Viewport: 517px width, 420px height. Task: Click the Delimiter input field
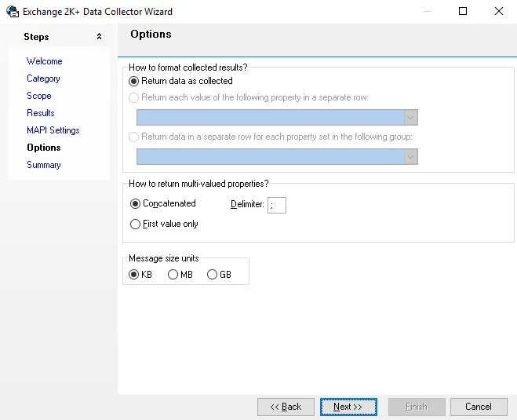click(x=277, y=205)
